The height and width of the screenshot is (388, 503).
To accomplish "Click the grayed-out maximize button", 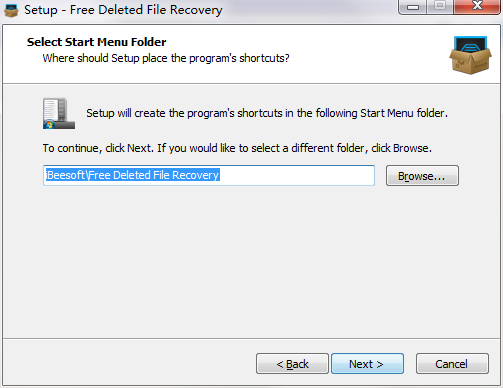I will [x=440, y=6].
